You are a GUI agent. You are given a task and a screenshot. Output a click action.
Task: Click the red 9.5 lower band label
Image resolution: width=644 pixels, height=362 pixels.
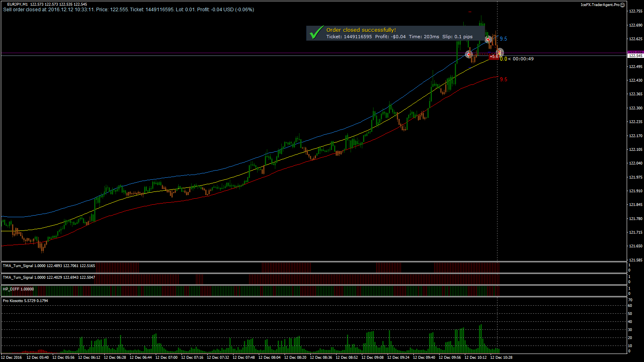pyautogui.click(x=504, y=80)
